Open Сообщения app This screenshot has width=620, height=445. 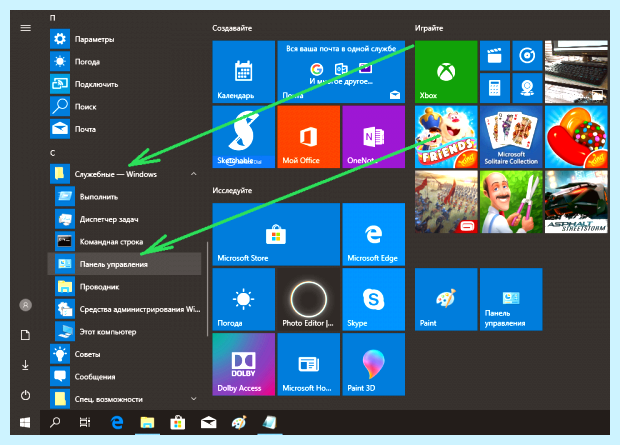click(125, 377)
